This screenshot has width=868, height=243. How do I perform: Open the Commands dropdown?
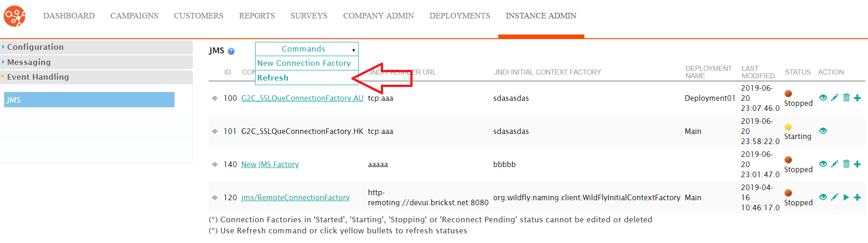coord(307,49)
